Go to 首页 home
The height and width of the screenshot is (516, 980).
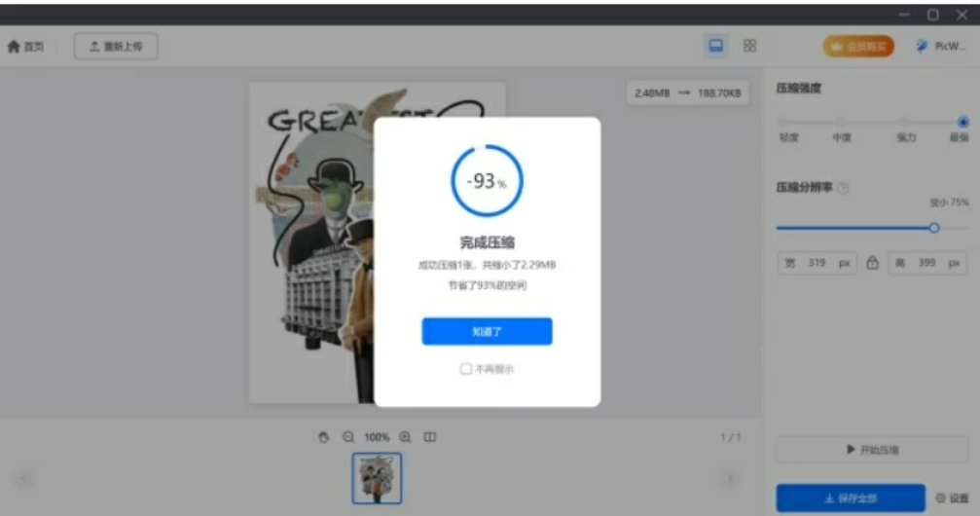pos(25,47)
